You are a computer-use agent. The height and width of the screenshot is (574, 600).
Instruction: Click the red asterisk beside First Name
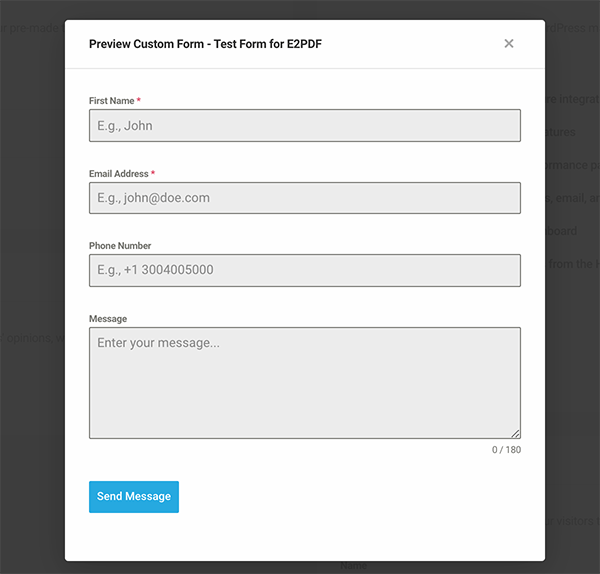coord(139,101)
